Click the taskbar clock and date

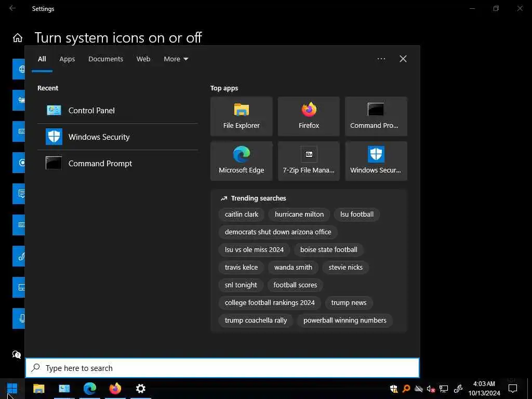point(484,389)
